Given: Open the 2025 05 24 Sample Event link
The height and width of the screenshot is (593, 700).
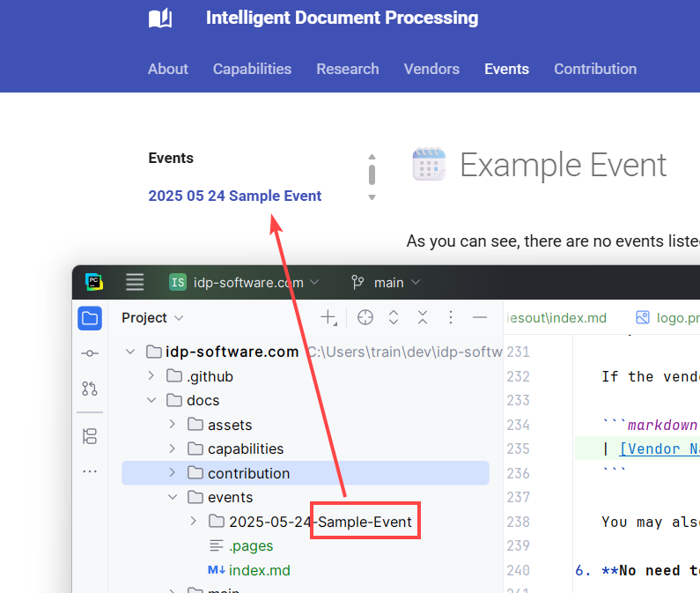Looking at the screenshot, I should 235,196.
